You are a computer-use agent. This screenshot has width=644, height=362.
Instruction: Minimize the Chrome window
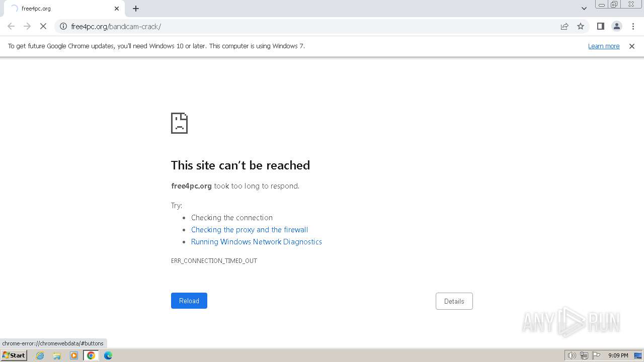pos(602,5)
